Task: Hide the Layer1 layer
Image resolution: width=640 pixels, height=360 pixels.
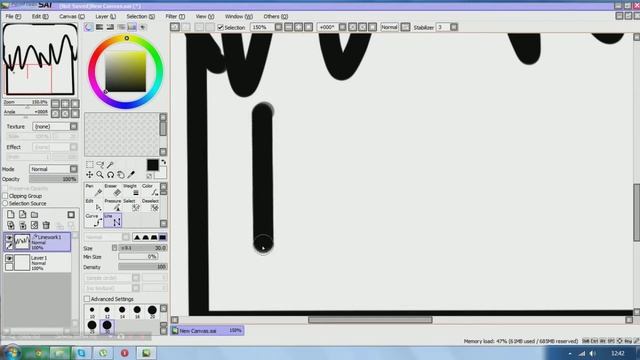Action: point(9,258)
